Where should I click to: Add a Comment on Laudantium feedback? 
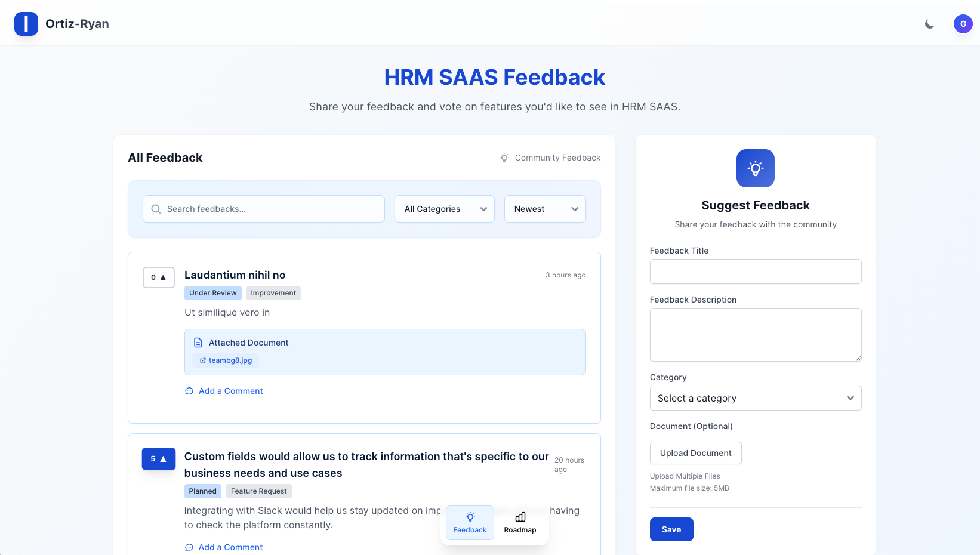(x=230, y=391)
